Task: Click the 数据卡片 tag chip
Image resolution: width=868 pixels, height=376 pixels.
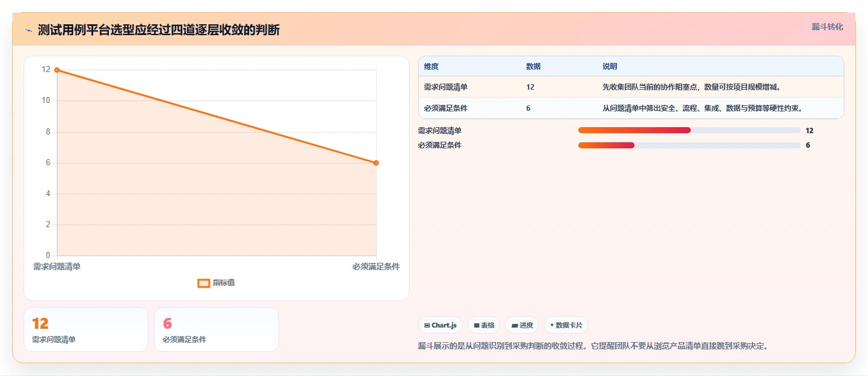Action: (x=566, y=325)
